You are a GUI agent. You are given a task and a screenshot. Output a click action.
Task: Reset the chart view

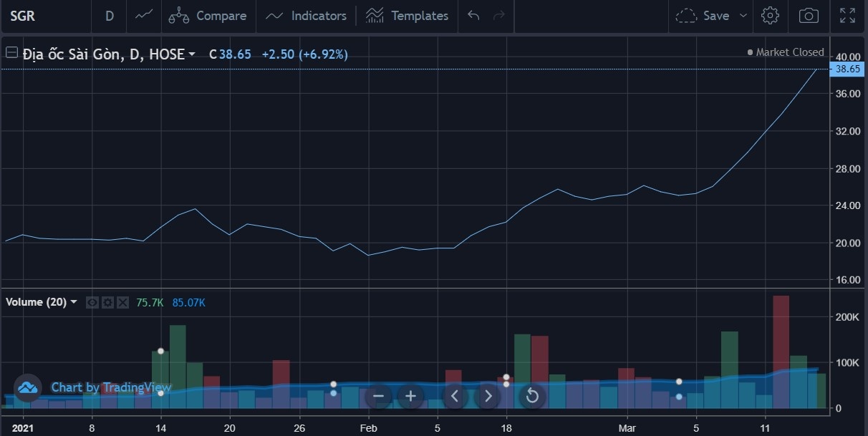pos(532,395)
